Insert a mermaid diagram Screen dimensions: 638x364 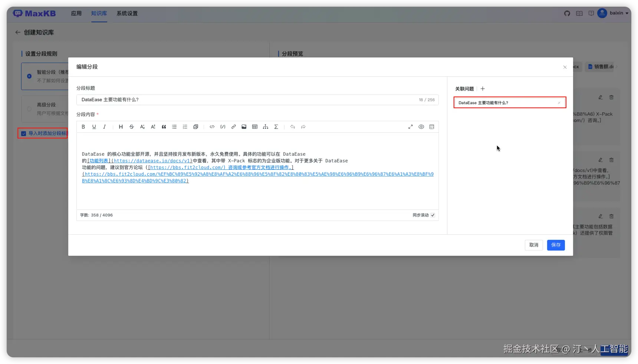pos(266,127)
